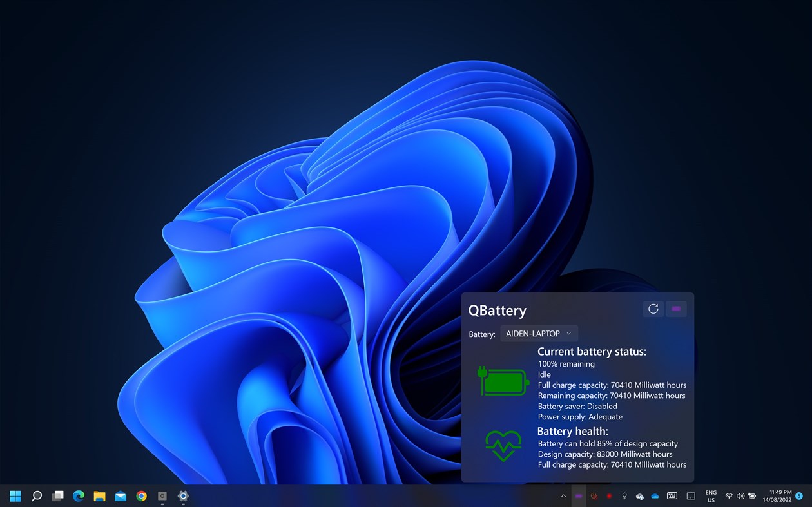Viewport: 812px width, 507px height.
Task: Open the AIDEN-LAPTOP battery dropdown
Action: pos(539,333)
